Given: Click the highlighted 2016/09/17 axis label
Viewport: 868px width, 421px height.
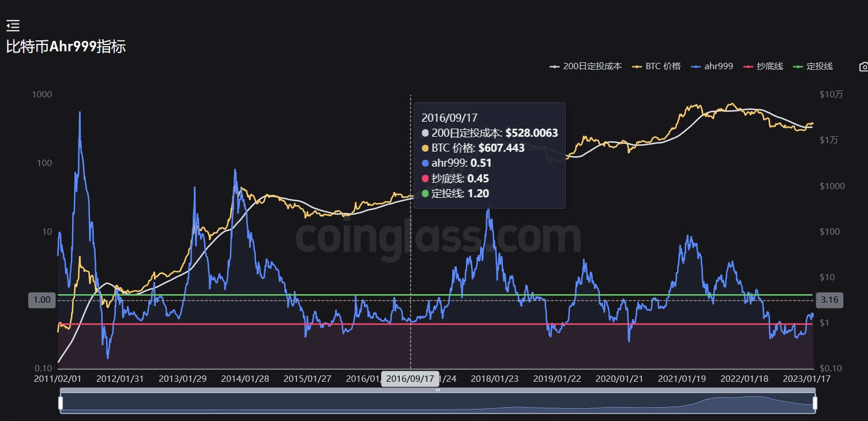Looking at the screenshot, I should click(410, 378).
